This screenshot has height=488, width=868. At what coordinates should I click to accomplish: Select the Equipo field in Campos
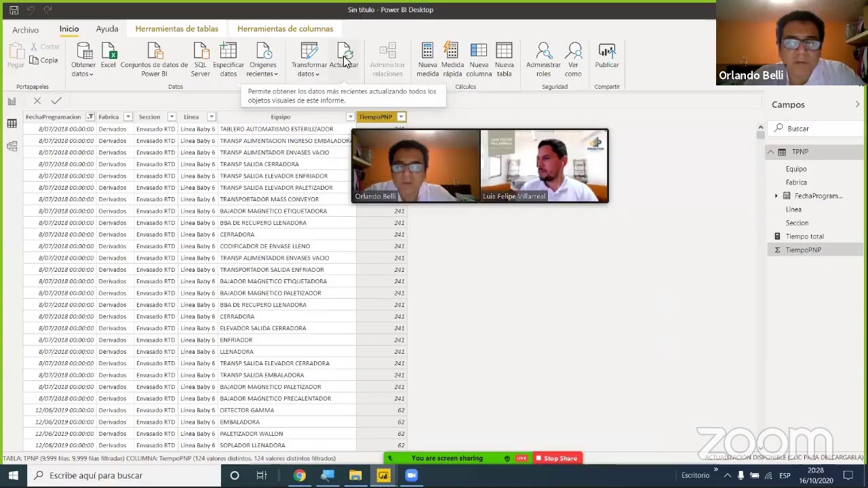click(x=796, y=169)
